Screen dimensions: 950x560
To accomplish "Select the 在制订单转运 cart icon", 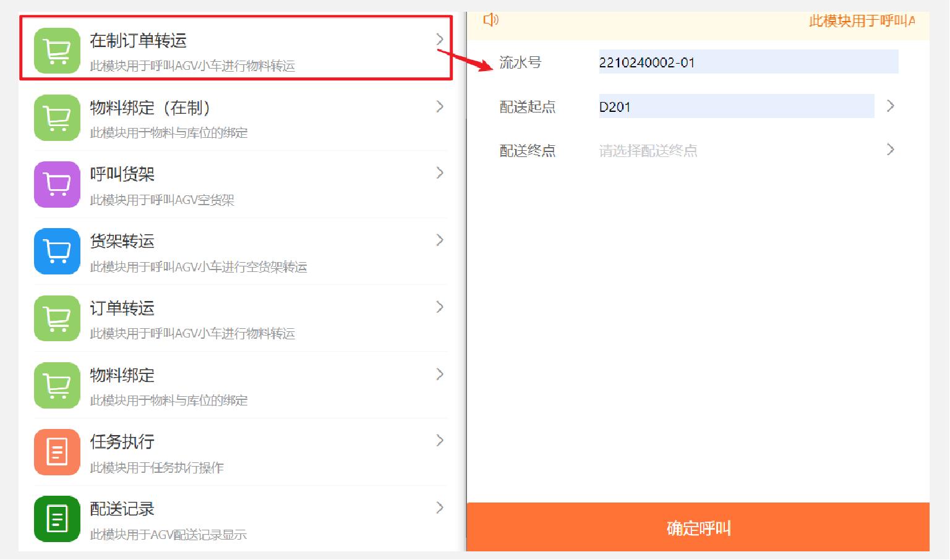I will click(56, 50).
